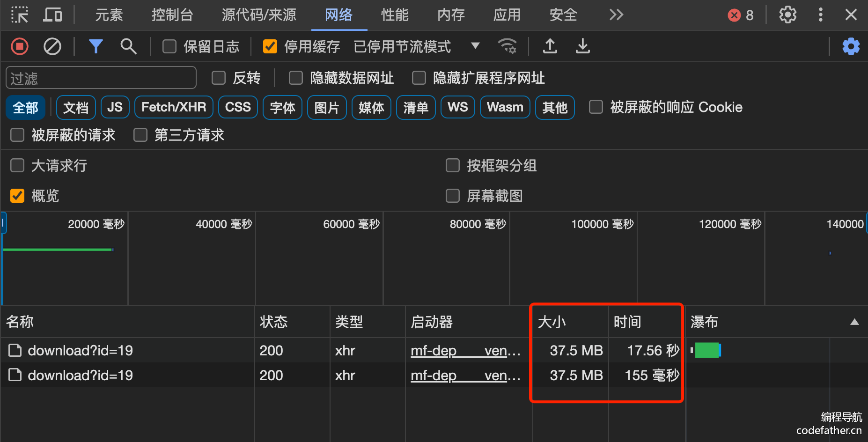
Task: Open blue network settings gear
Action: [851, 46]
